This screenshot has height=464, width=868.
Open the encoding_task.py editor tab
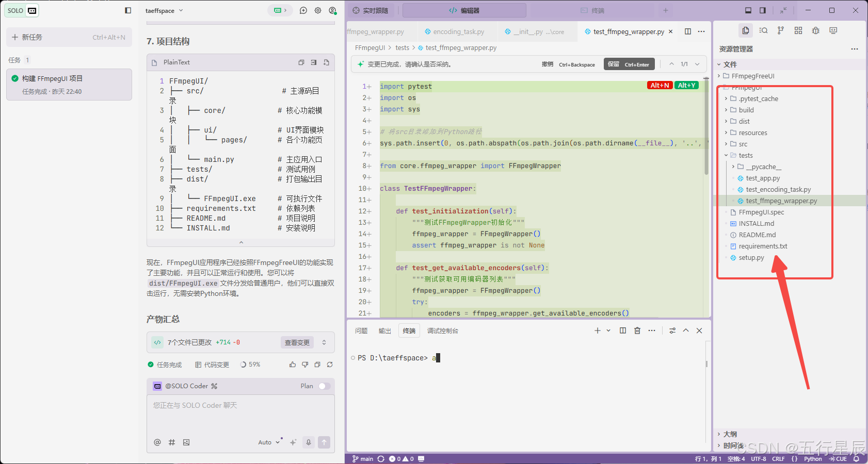tap(458, 31)
